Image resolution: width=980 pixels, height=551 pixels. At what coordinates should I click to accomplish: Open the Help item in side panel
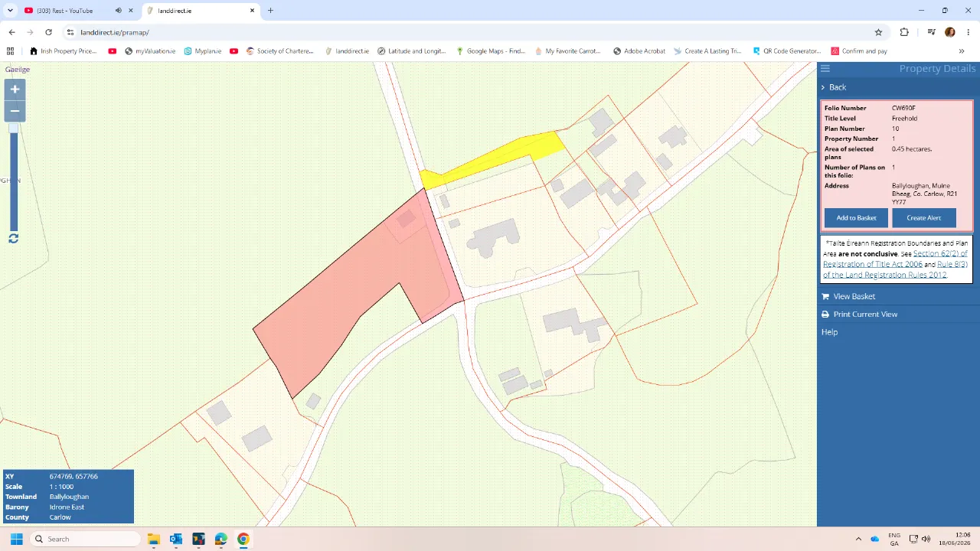click(x=829, y=332)
